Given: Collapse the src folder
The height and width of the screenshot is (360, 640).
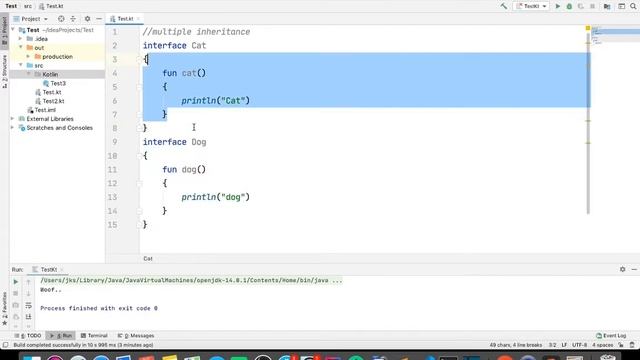Looking at the screenshot, I should (x=20, y=65).
